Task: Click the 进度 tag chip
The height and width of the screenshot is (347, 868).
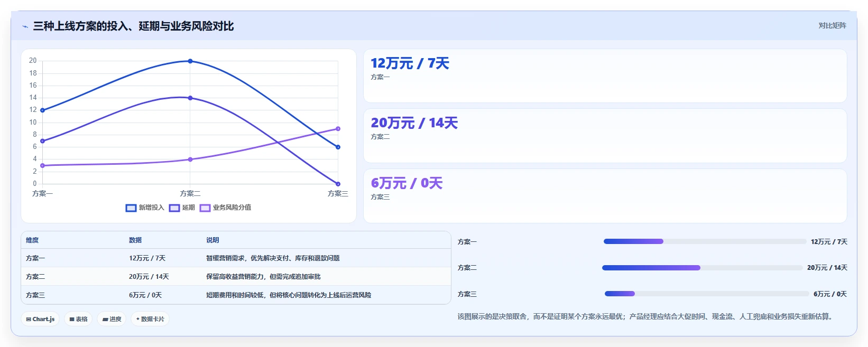Action: pyautogui.click(x=112, y=319)
